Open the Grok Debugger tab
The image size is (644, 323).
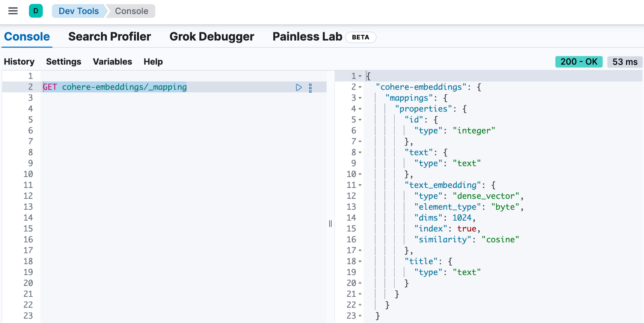click(x=212, y=37)
